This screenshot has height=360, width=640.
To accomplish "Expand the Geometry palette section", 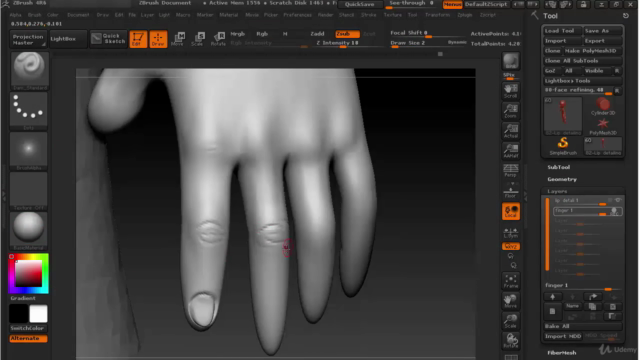I will pos(562,179).
